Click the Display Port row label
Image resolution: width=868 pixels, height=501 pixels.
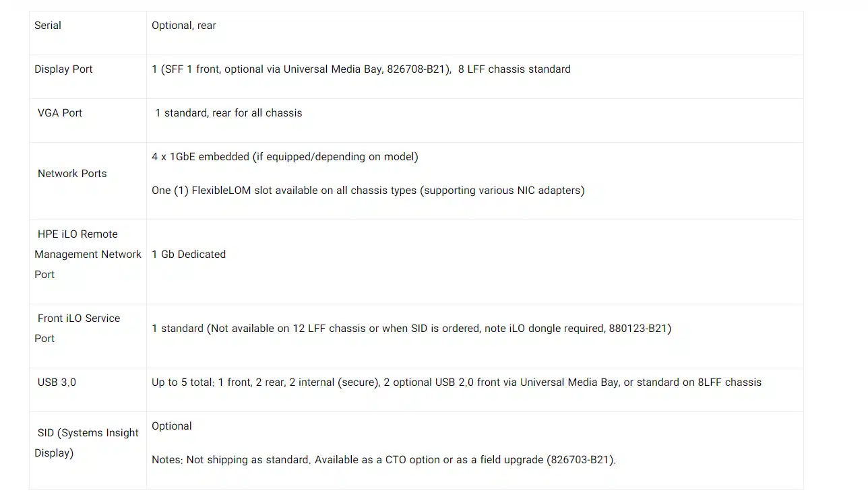coord(63,69)
